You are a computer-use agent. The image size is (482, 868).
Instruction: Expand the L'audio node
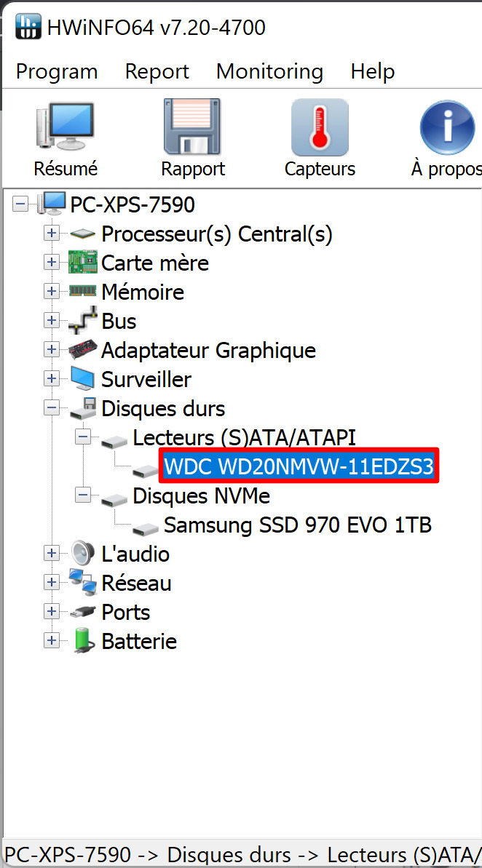[52, 553]
